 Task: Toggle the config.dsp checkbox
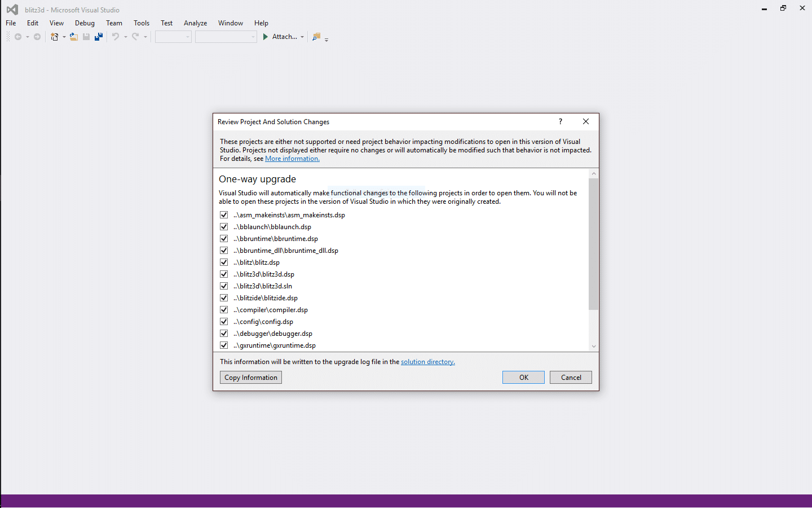[x=224, y=322]
